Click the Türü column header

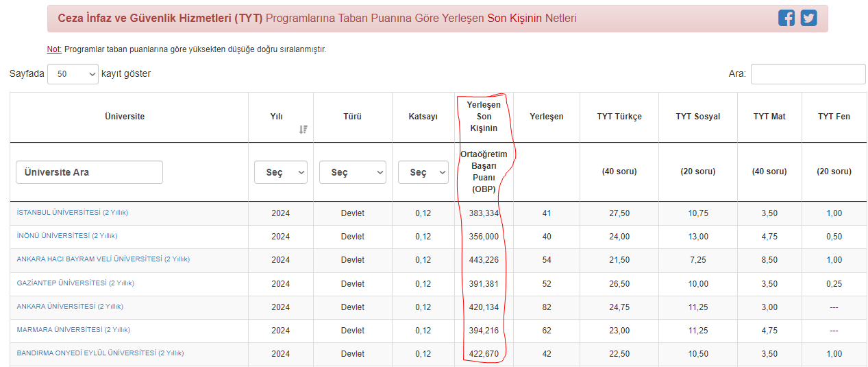click(x=352, y=117)
